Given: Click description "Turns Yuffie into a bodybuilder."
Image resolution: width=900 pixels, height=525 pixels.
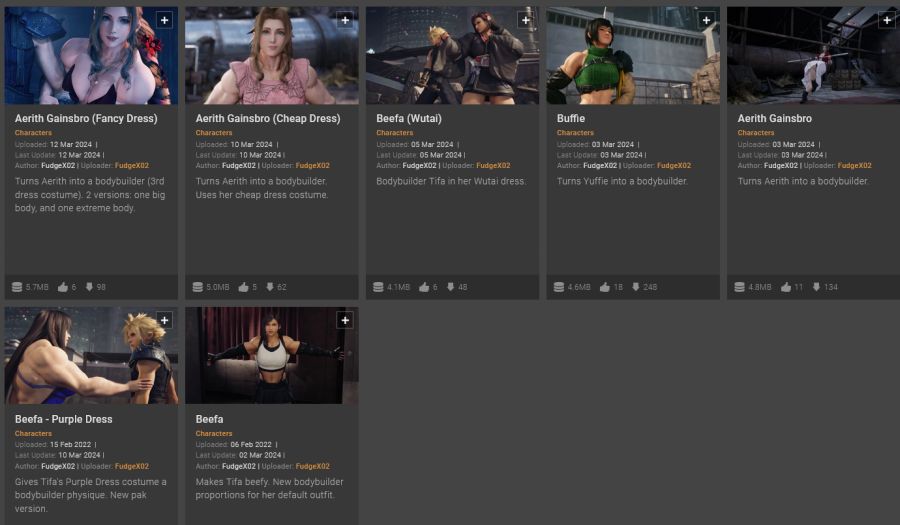Looking at the screenshot, I should point(622,181).
